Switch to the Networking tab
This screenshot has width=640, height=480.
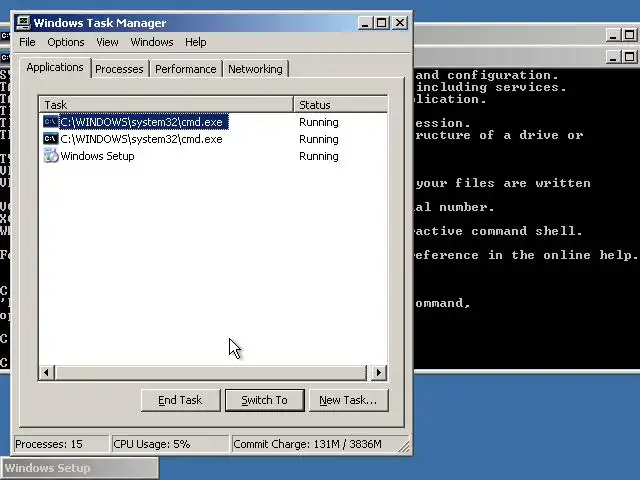255,69
